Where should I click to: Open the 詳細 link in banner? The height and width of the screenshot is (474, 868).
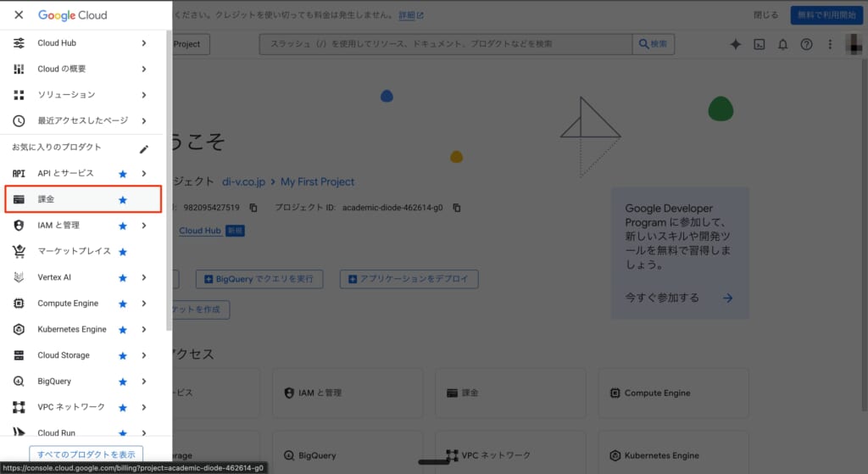411,15
